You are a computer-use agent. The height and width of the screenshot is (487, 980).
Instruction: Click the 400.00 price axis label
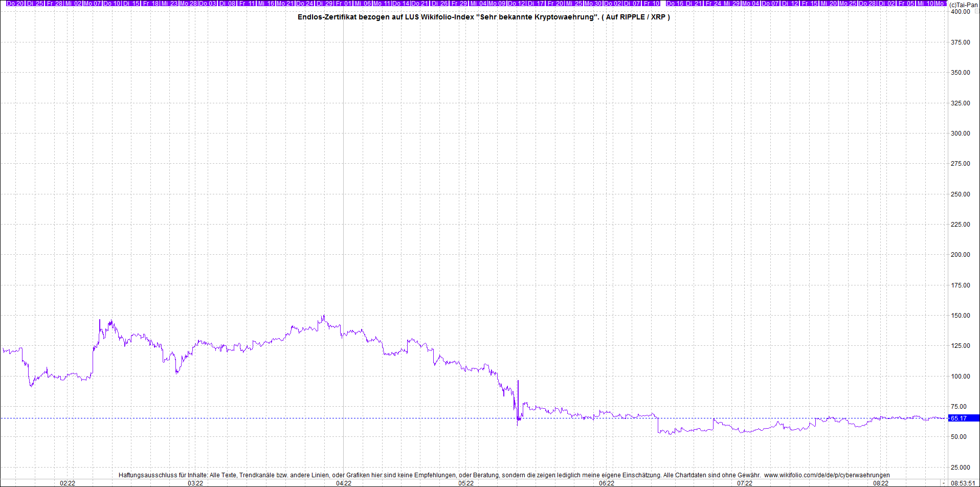960,12
